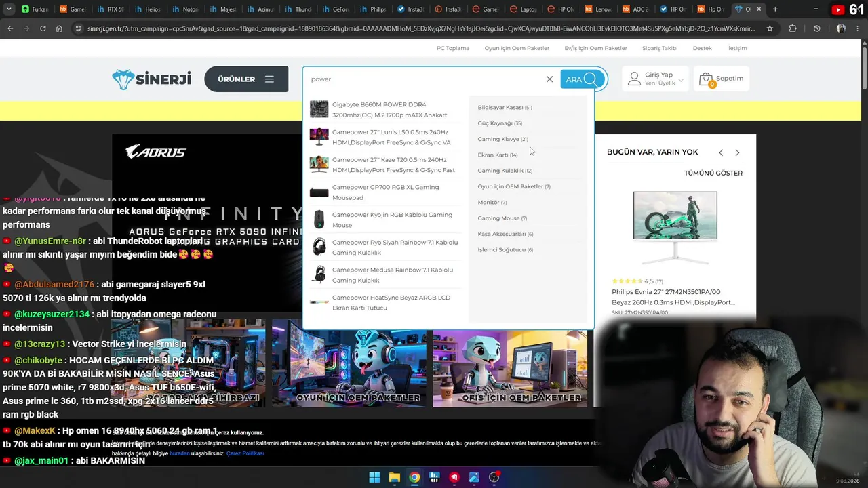
Task: Open Gamepower HeatSync Beyaz ARGB suggestion
Action: [x=384, y=302]
